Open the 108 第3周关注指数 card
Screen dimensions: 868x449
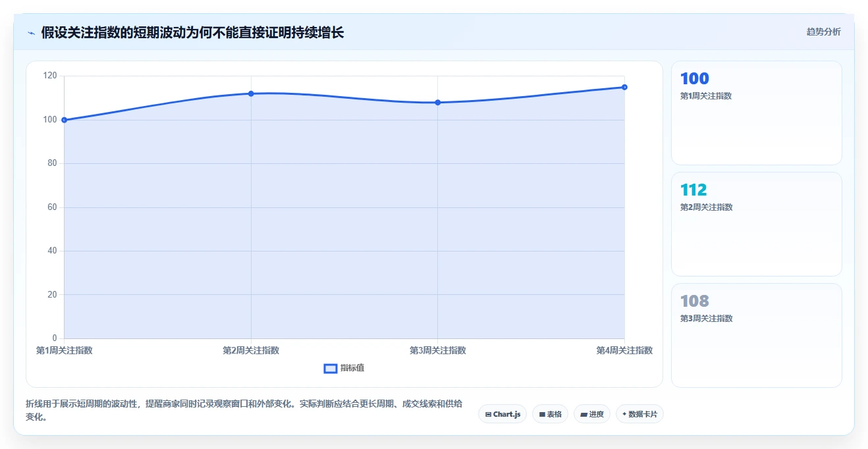756,335
